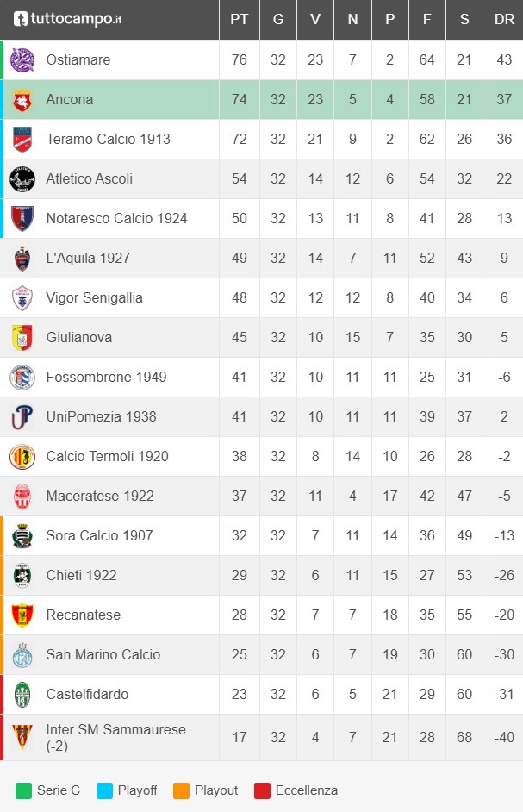Click the green Serie C legend swatch
Screen dimensions: 523x812
(x=23, y=790)
